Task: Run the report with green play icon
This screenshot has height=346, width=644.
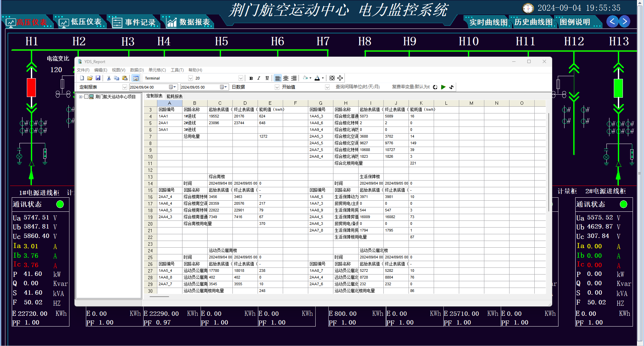Action: pos(443,87)
